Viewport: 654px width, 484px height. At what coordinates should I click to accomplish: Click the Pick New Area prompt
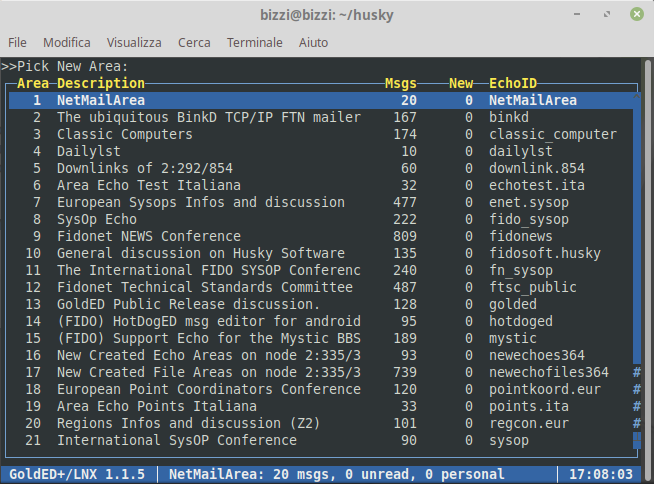coord(65,66)
